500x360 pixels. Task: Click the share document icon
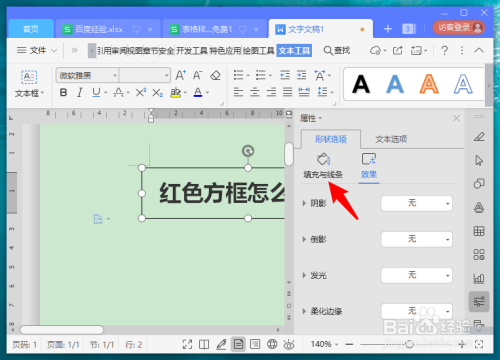[x=397, y=51]
